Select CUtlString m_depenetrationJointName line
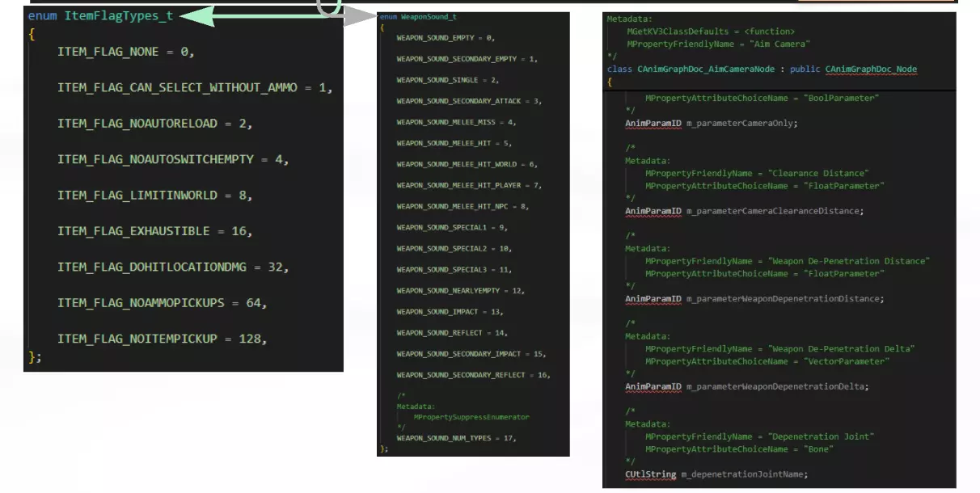Screen dimensions: 980x493 click(716, 474)
